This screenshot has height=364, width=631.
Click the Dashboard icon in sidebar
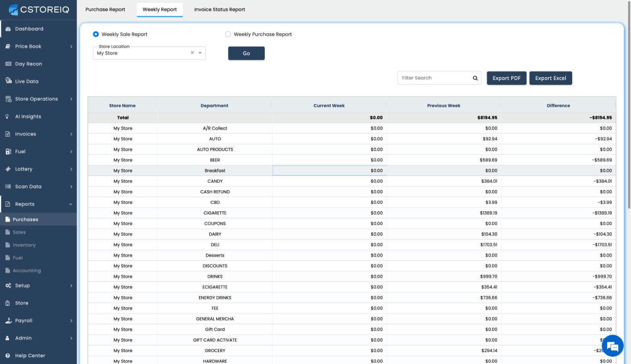pos(8,29)
